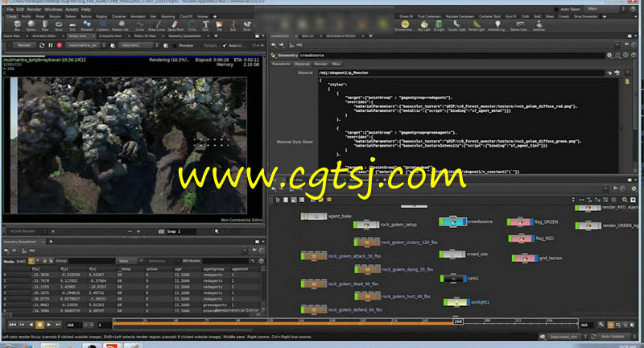Select the Curve shelf tool
This screenshot has width=644, height=348.
(x=139, y=26)
